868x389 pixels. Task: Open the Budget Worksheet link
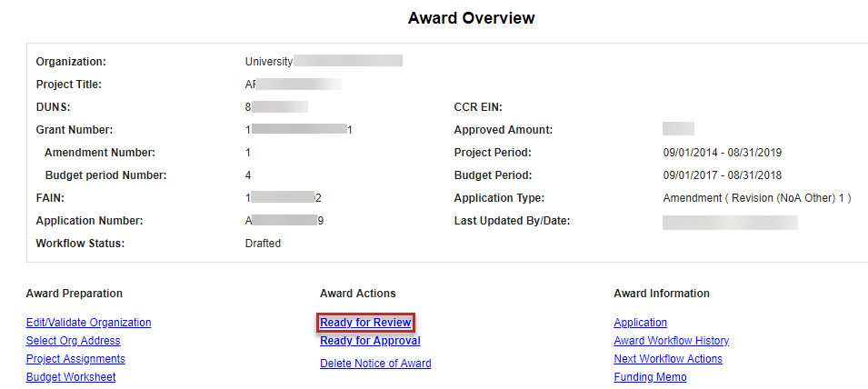pyautogui.click(x=71, y=377)
